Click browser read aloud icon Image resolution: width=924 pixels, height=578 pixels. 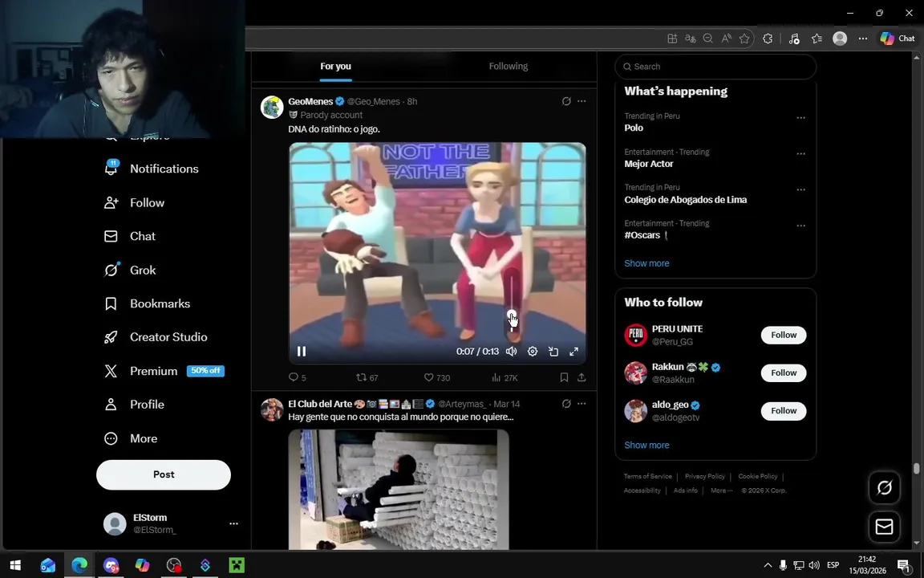coord(727,39)
